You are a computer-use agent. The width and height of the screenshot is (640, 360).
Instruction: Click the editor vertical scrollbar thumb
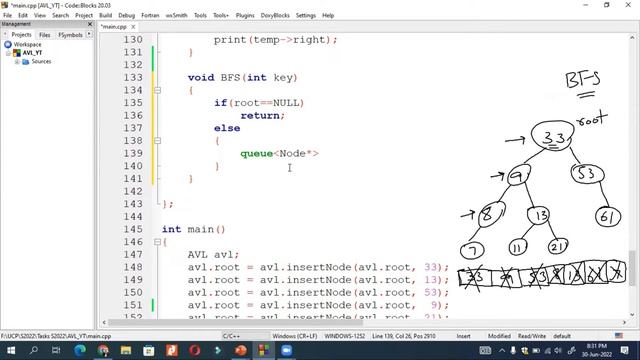point(632,268)
